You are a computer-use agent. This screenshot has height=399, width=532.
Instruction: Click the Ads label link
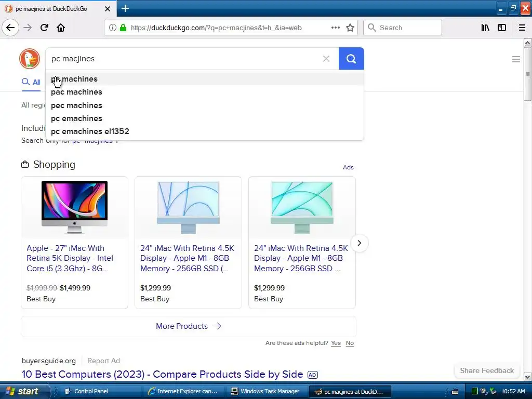click(x=348, y=167)
